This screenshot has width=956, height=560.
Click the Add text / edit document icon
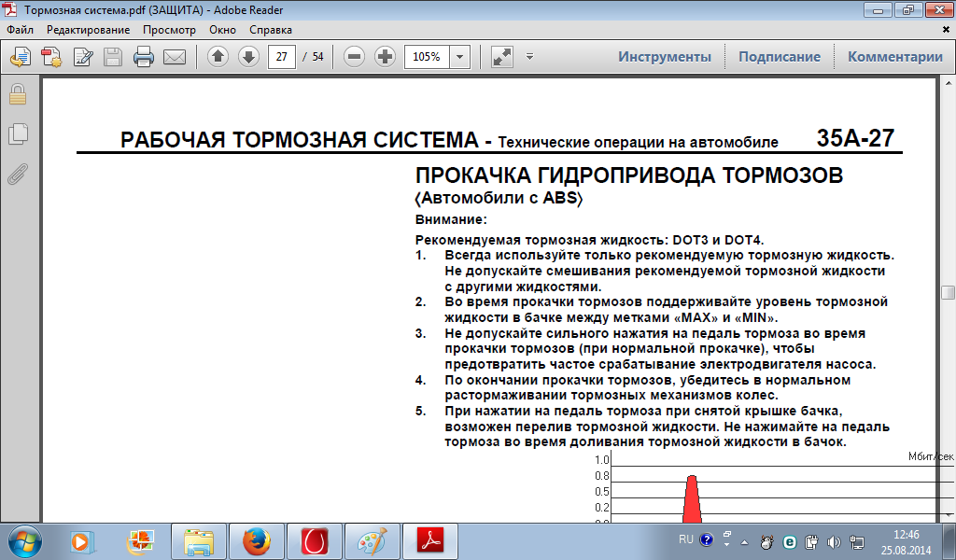tap(83, 57)
